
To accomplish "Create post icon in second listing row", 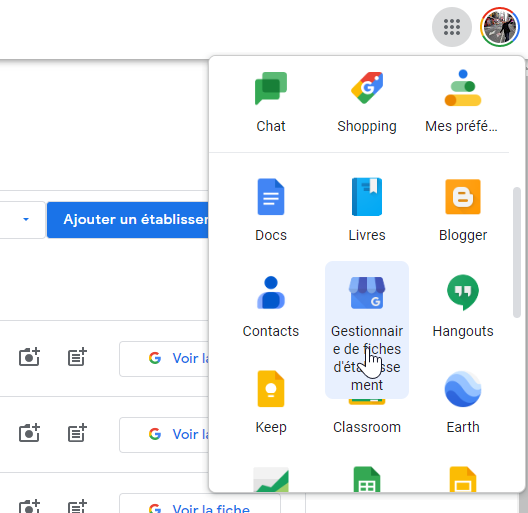I will (x=77, y=432).
